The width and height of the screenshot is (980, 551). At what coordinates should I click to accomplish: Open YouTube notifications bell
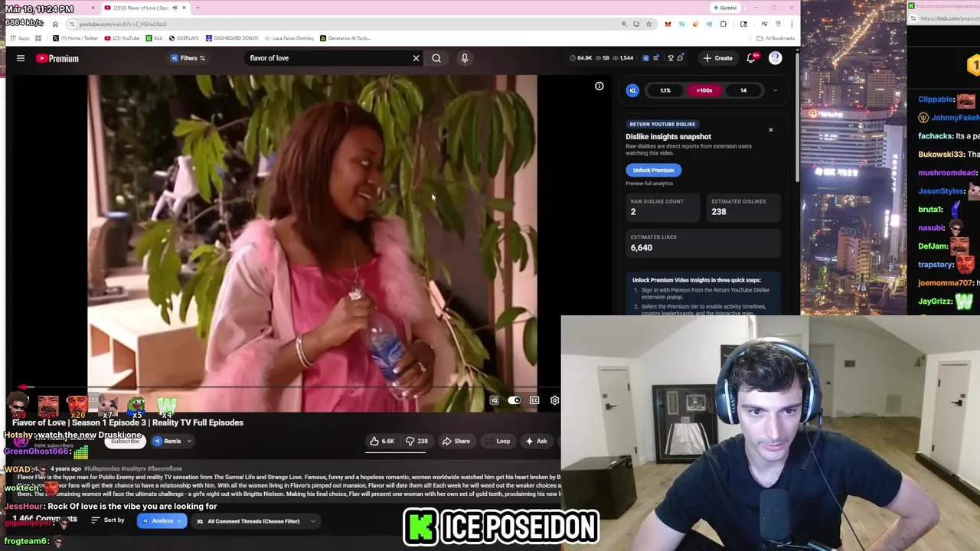pos(751,58)
